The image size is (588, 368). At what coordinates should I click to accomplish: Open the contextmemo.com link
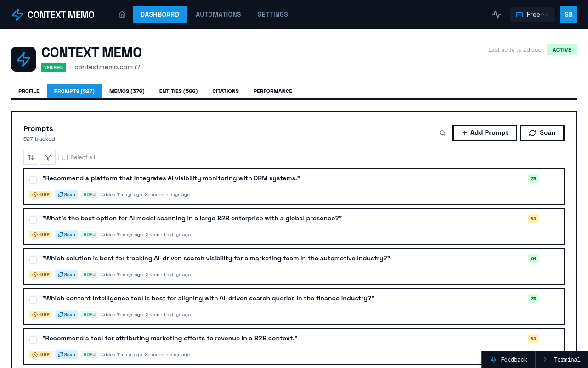(103, 67)
